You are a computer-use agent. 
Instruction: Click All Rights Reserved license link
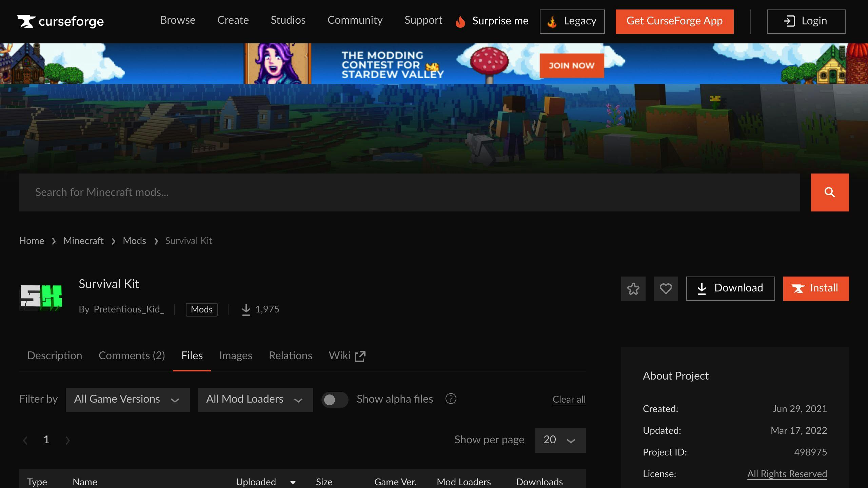(x=787, y=474)
